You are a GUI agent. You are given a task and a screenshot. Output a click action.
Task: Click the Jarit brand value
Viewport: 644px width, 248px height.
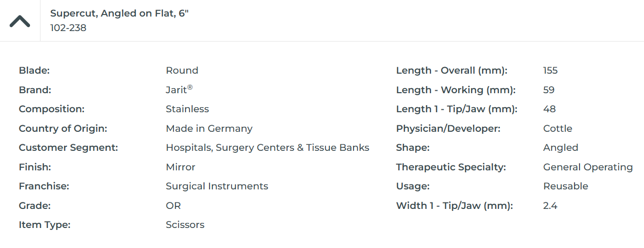click(x=178, y=90)
